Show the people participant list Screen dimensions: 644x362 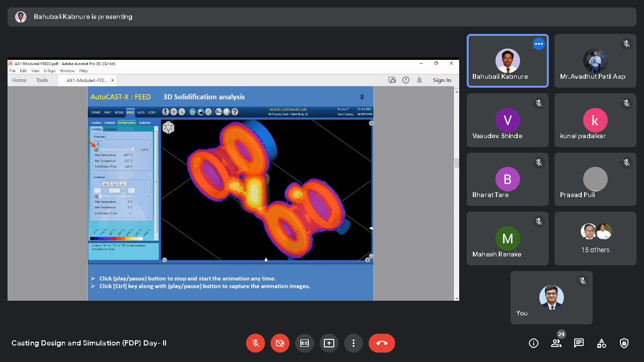pyautogui.click(x=556, y=343)
